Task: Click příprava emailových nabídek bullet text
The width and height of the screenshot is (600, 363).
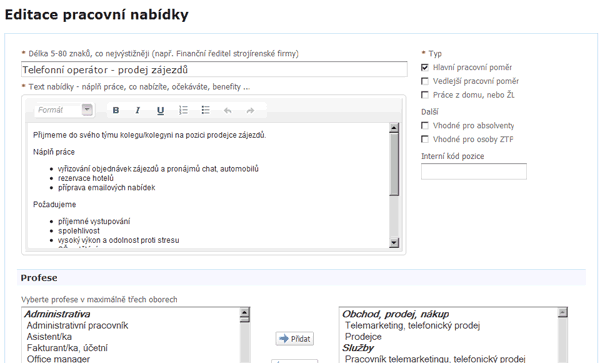Action: [106, 187]
